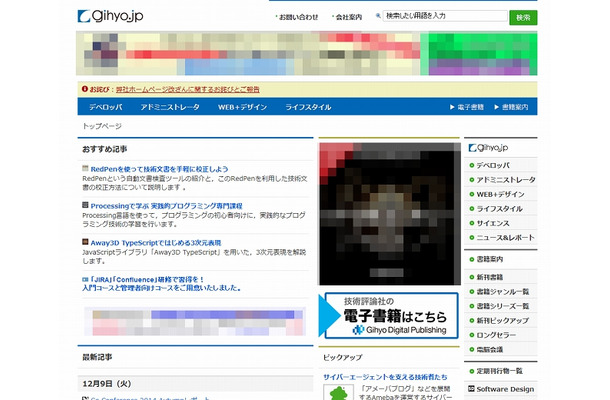
Task: Open sidebar 書籍ジャンル一覧 link
Action: click(503, 291)
